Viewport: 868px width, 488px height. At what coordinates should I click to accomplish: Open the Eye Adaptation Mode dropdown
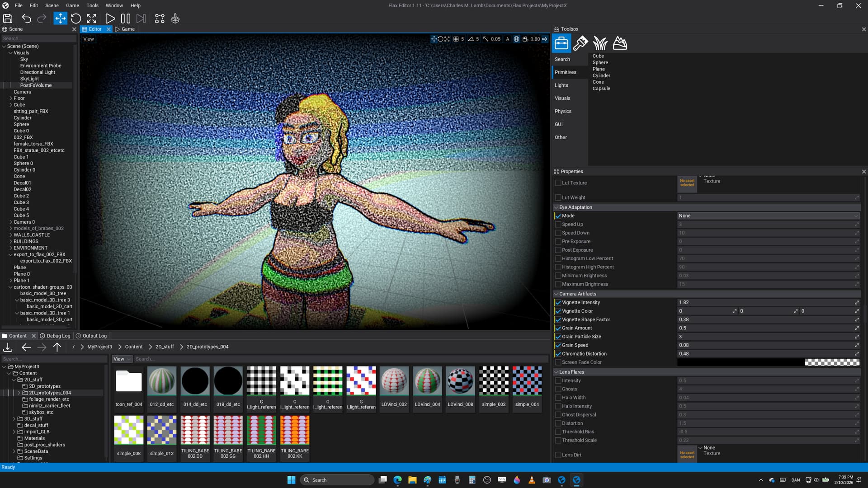pyautogui.click(x=768, y=216)
